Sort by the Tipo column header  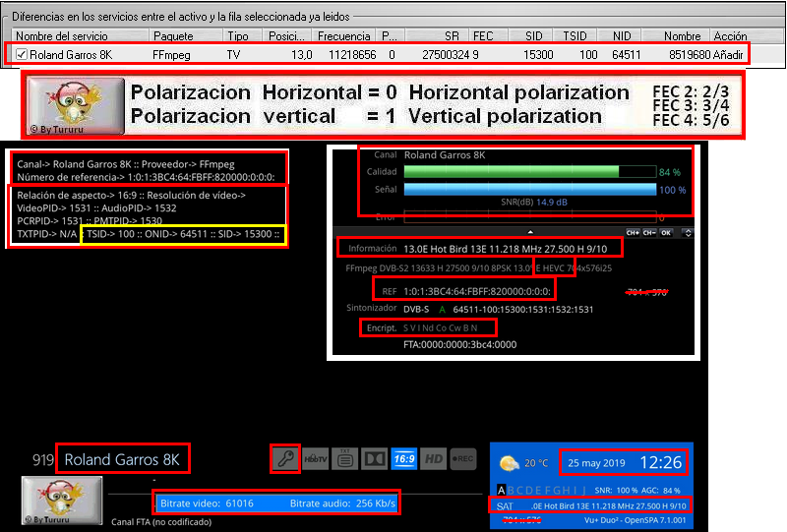click(x=243, y=36)
